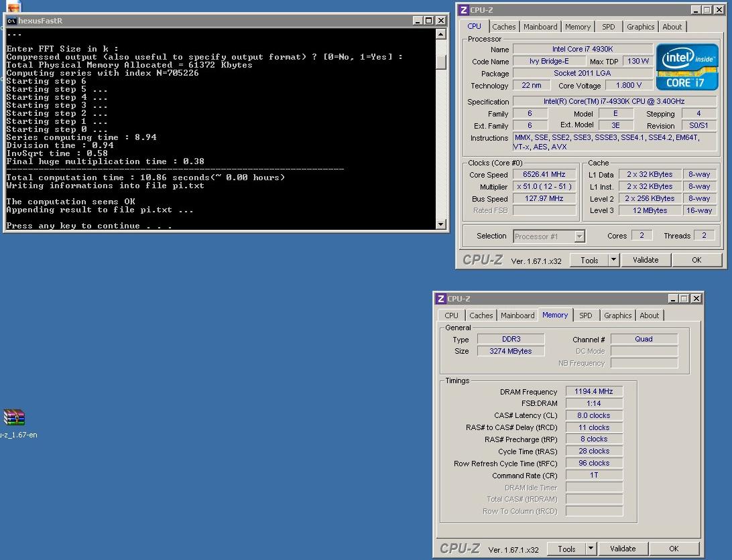Click OK button in lower CPU-Z window
The image size is (732, 560).
[674, 549]
